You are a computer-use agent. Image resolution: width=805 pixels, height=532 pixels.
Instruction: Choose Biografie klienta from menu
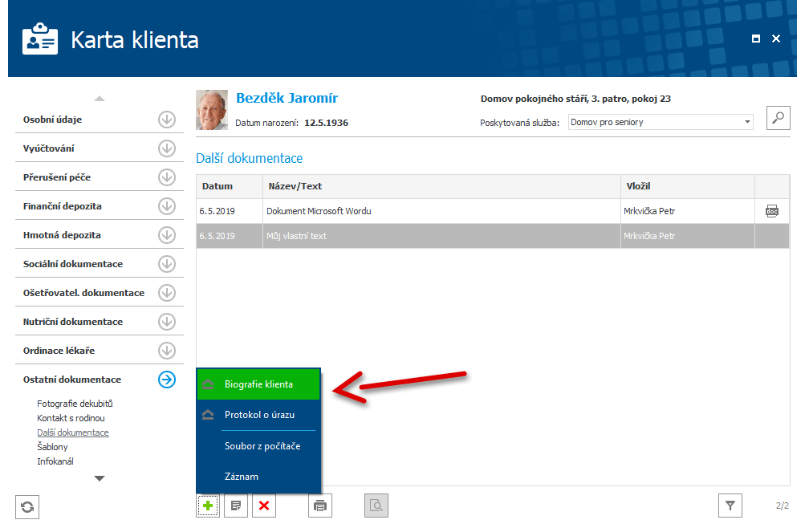click(258, 384)
